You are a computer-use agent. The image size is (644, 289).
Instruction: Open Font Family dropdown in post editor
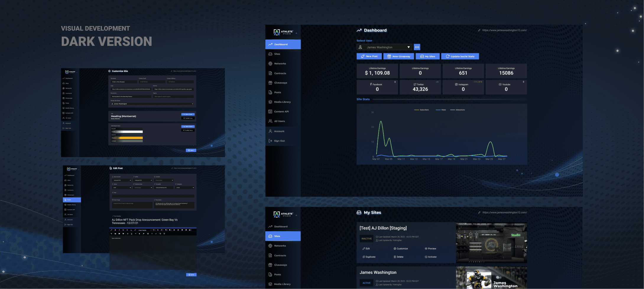(x=145, y=230)
